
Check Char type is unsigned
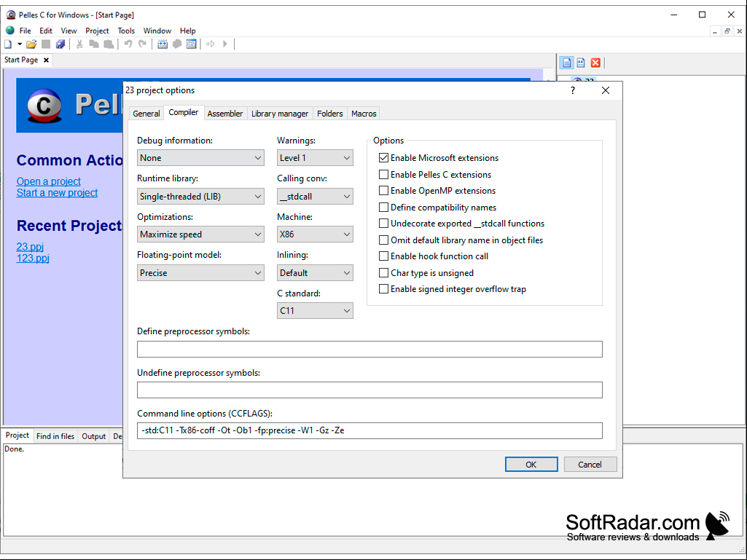click(x=383, y=273)
